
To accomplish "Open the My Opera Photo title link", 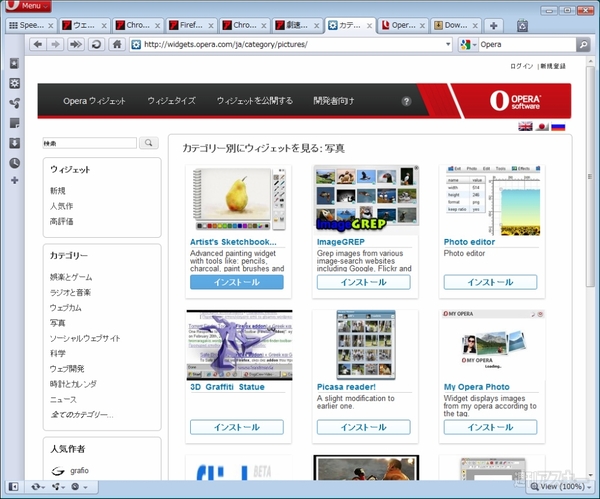I will coord(476,387).
